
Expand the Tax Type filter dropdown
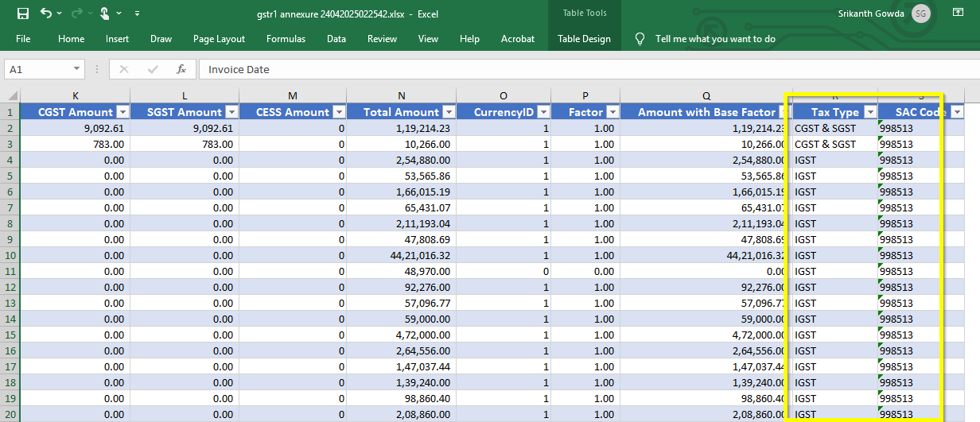(870, 112)
